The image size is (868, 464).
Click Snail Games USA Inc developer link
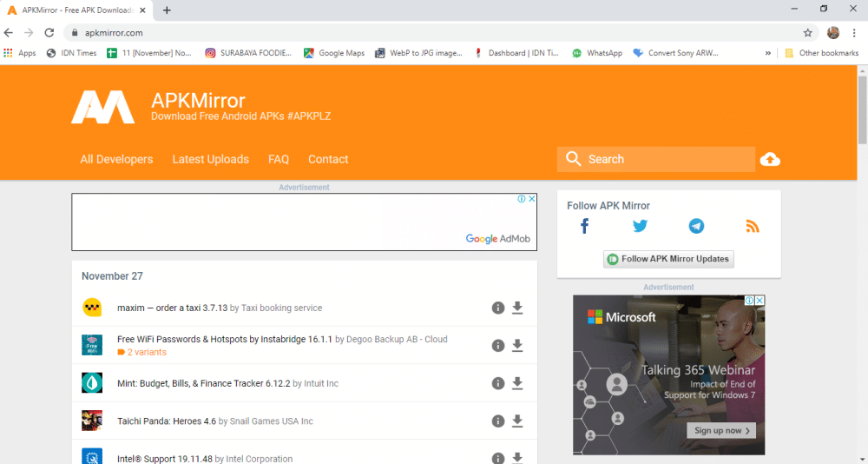click(271, 421)
